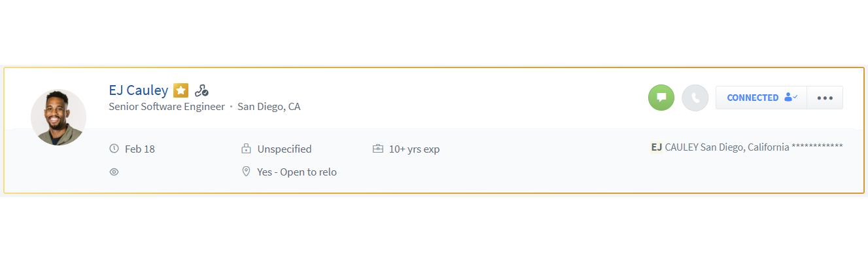Click the Feb 18 date label
This screenshot has height=262, width=868.
(140, 149)
